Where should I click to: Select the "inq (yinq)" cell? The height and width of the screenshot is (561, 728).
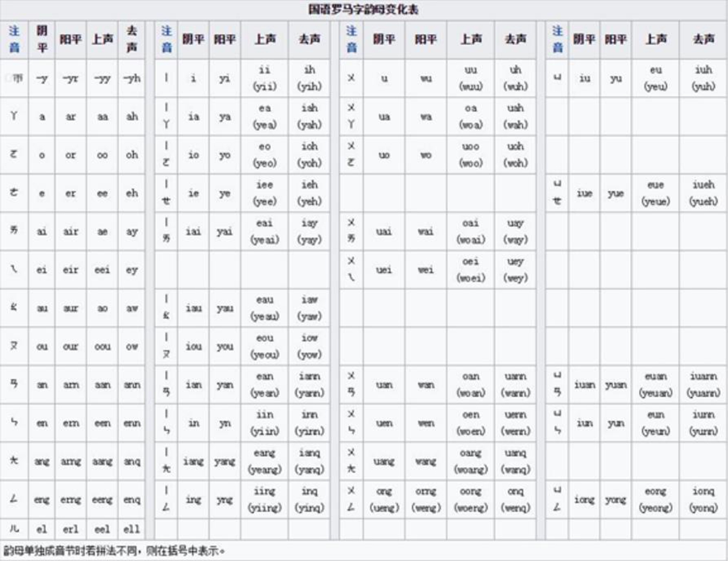point(309,500)
